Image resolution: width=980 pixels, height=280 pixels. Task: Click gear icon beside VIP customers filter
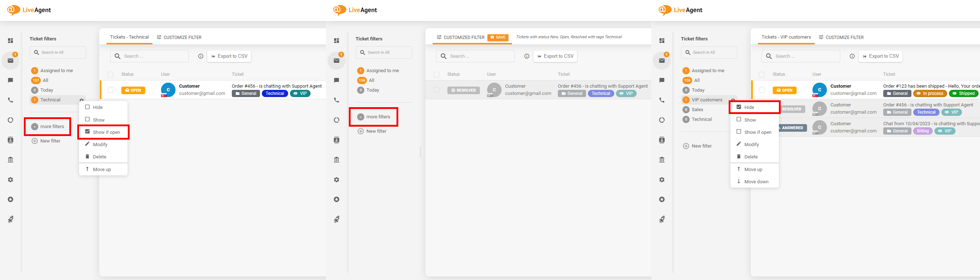(x=733, y=100)
